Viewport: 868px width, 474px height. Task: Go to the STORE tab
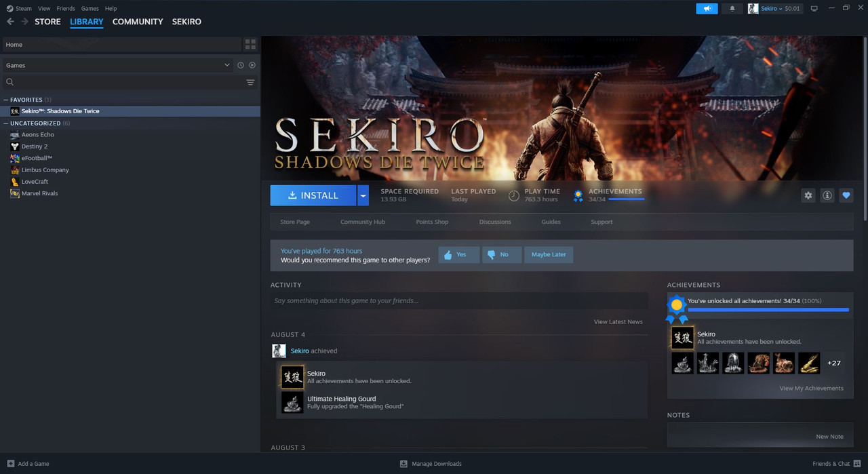(47, 22)
